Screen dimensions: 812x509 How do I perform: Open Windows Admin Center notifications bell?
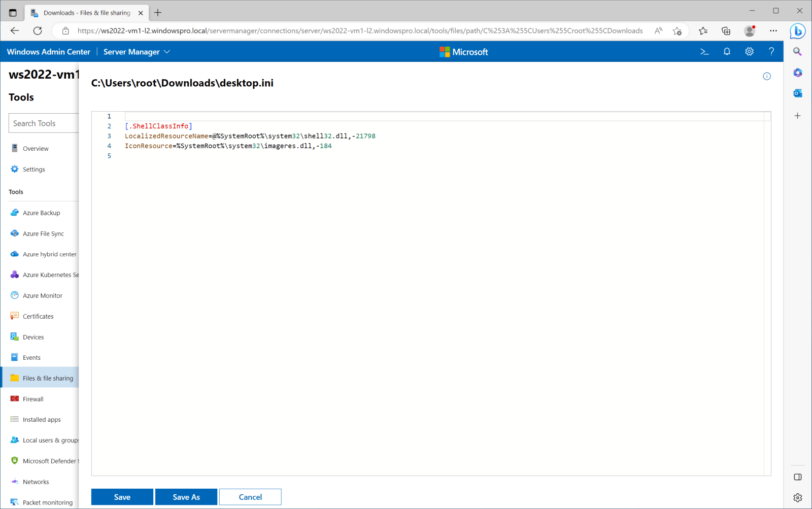click(x=727, y=51)
